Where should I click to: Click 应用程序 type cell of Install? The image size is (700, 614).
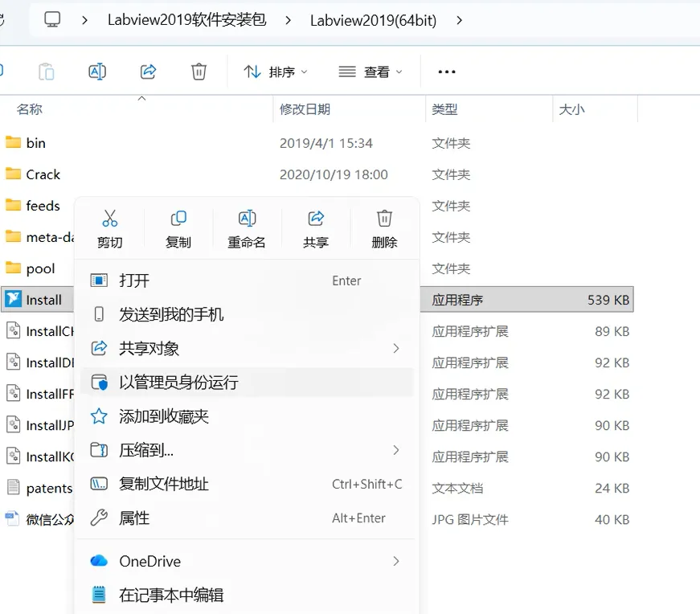(x=457, y=300)
